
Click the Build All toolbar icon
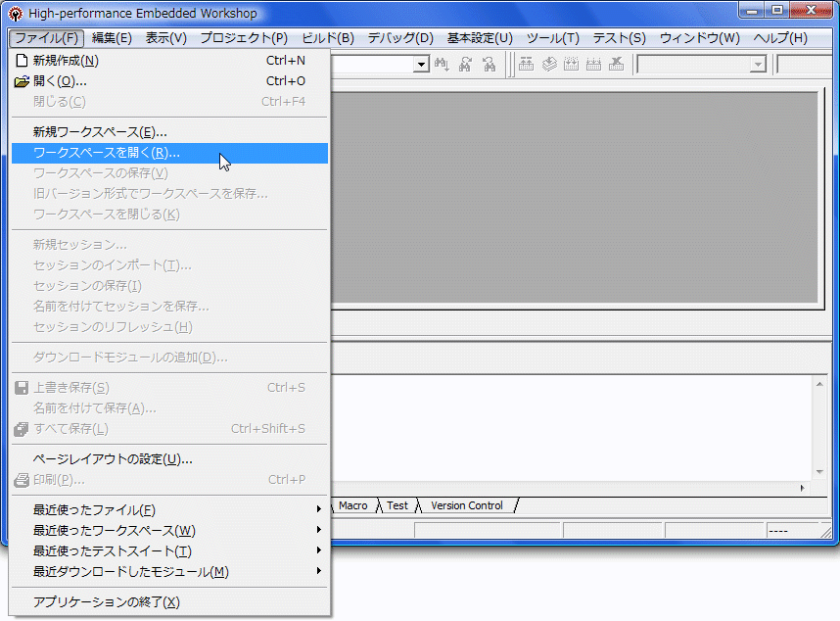tap(572, 64)
